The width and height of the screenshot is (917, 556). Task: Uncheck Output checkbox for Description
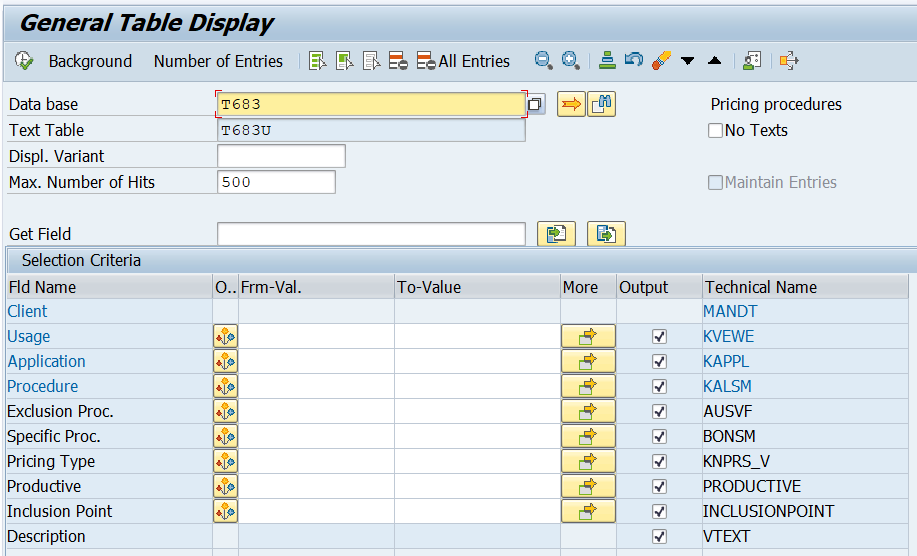(659, 537)
